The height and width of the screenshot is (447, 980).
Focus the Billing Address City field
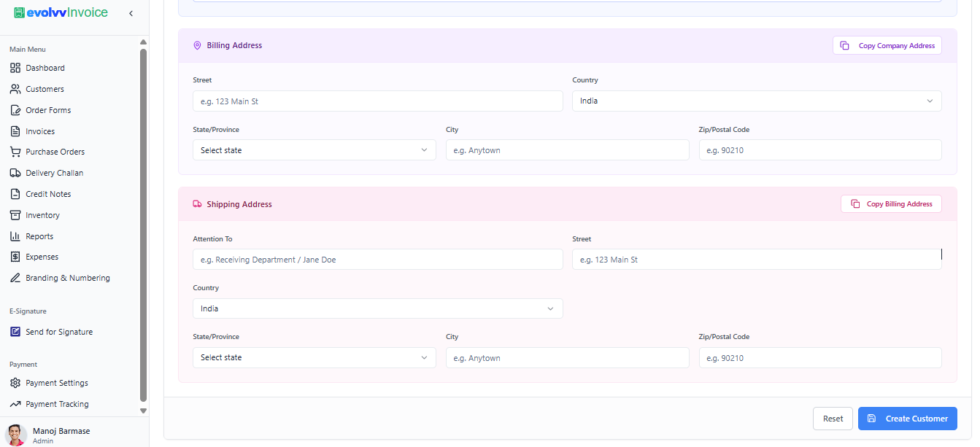coord(568,150)
